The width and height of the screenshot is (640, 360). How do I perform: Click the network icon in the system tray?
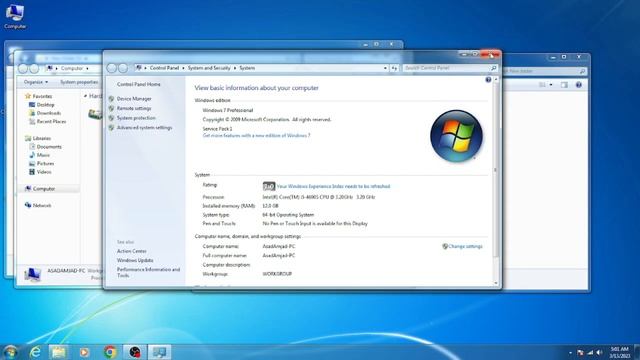[x=590, y=352]
